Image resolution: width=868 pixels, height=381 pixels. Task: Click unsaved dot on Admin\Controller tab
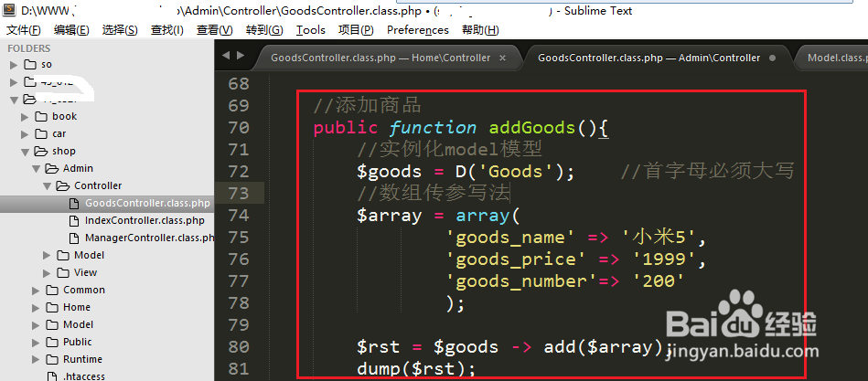pyautogui.click(x=772, y=58)
